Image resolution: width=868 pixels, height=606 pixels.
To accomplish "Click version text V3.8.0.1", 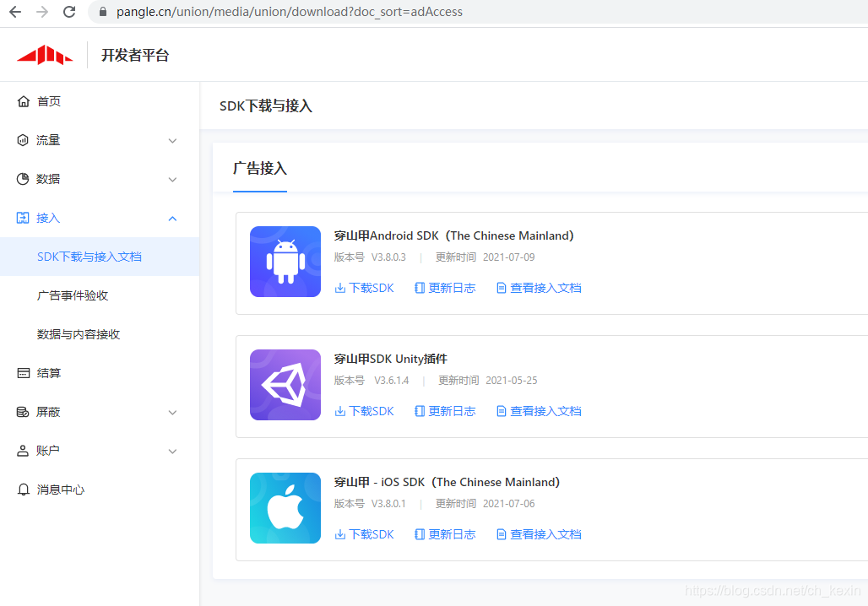I will pyautogui.click(x=388, y=504).
